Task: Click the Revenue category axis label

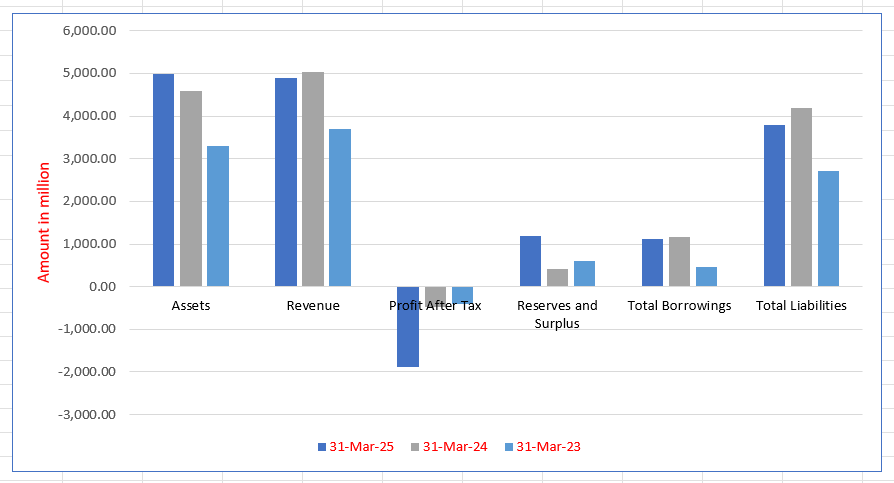Action: 313,306
